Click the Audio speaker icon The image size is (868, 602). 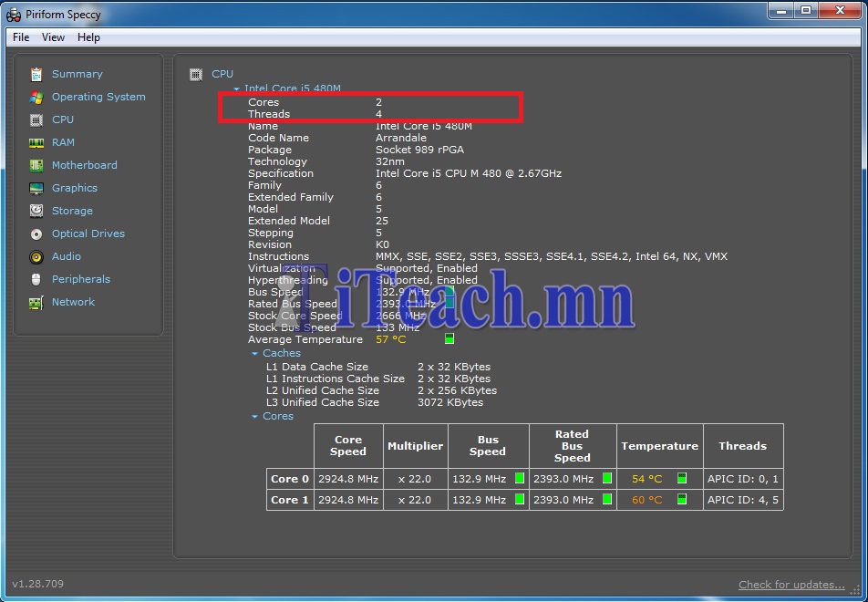[36, 256]
